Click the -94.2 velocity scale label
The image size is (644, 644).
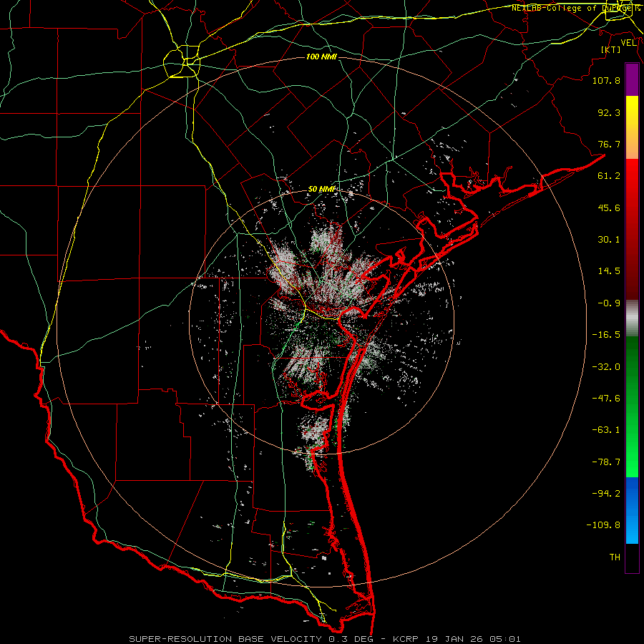pyautogui.click(x=606, y=493)
